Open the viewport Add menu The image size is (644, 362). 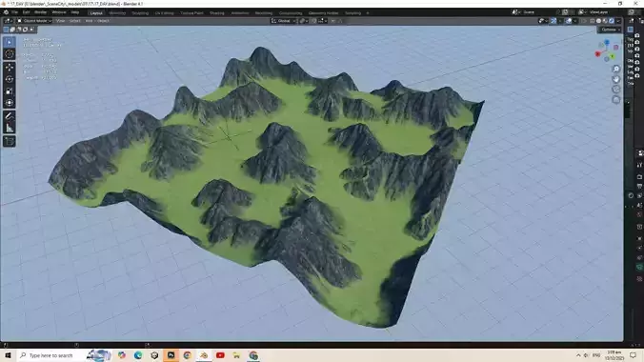(89, 21)
